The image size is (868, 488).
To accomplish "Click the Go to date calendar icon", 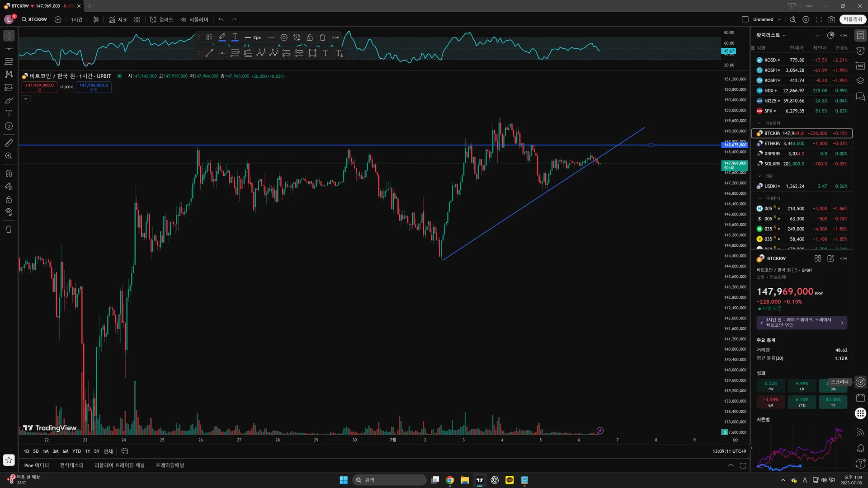I will coord(124,451).
